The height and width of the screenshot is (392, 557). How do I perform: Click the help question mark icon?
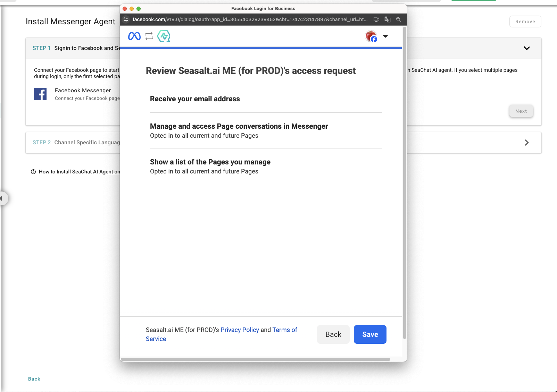click(33, 172)
